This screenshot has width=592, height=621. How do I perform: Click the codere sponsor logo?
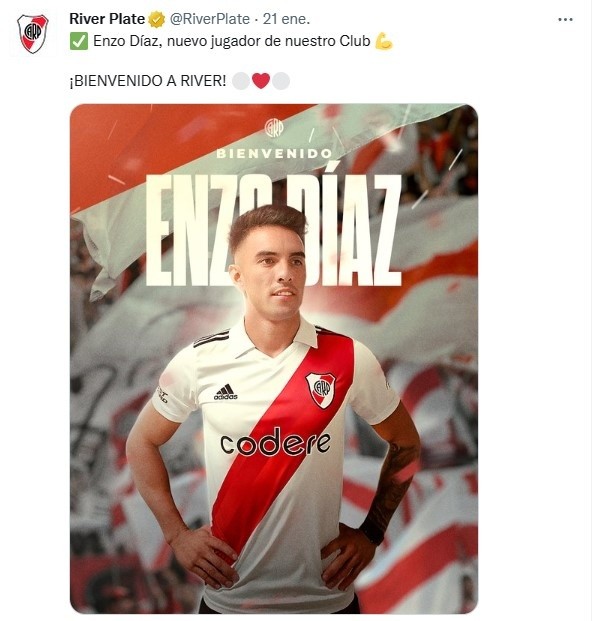[x=276, y=442]
